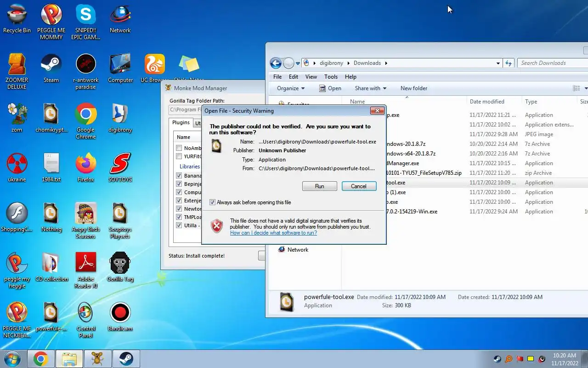The height and width of the screenshot is (368, 588).
Task: Click the Steam icon in the system tray
Action: [498, 359]
